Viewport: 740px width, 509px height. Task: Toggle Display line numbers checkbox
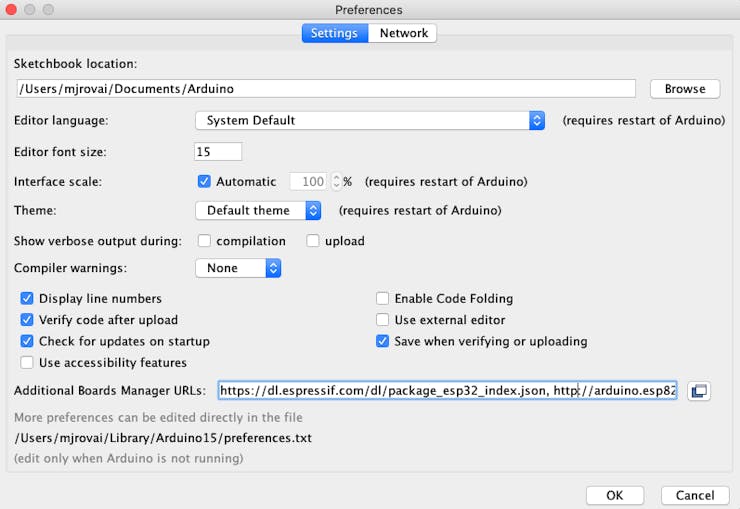pyautogui.click(x=27, y=298)
